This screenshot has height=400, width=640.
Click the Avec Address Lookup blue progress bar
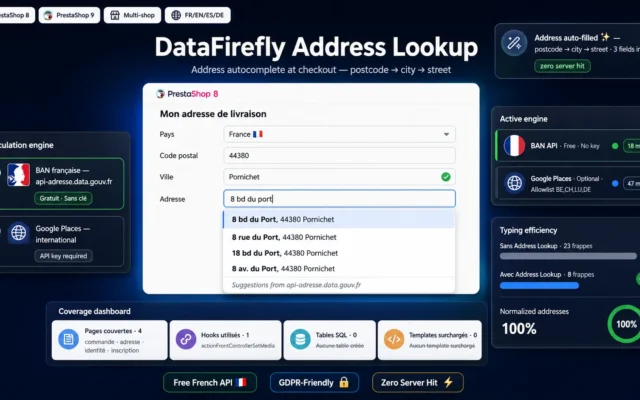click(539, 285)
